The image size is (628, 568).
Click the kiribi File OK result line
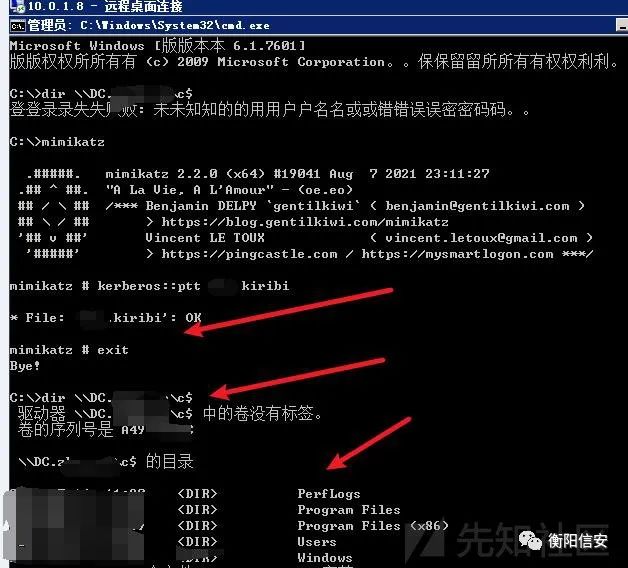[106, 318]
